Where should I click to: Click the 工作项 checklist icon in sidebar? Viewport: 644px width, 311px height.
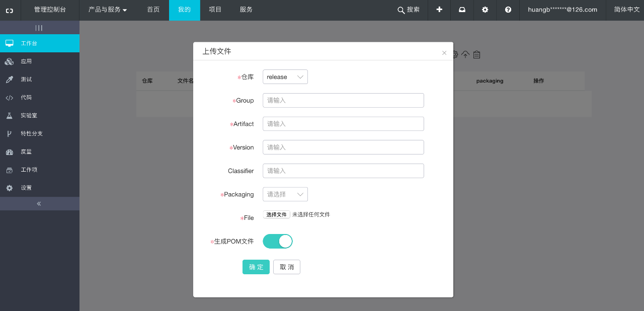[10, 170]
